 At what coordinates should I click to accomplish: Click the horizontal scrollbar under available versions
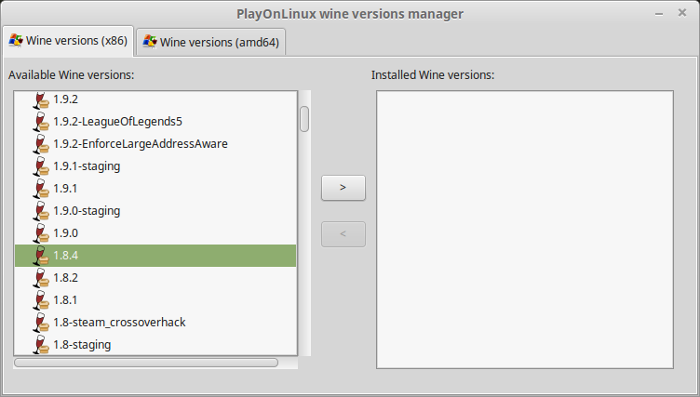pos(146,363)
